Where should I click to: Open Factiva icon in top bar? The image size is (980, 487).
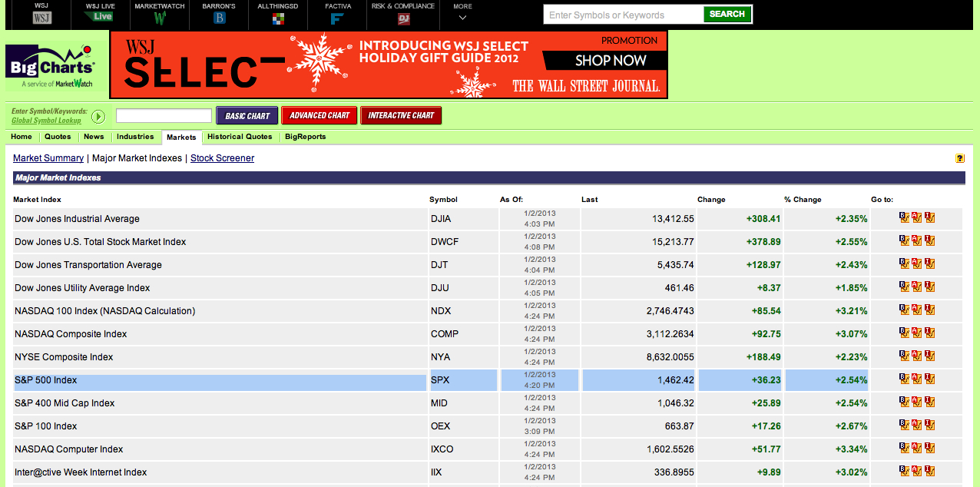pyautogui.click(x=337, y=17)
